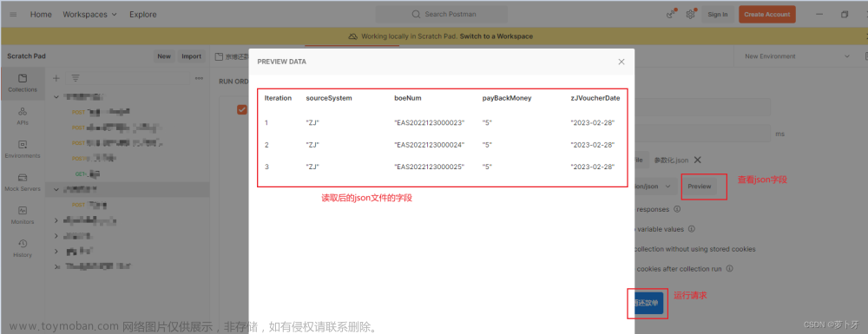Open the Workspaces dropdown
This screenshot has width=868, height=334.
(x=89, y=15)
